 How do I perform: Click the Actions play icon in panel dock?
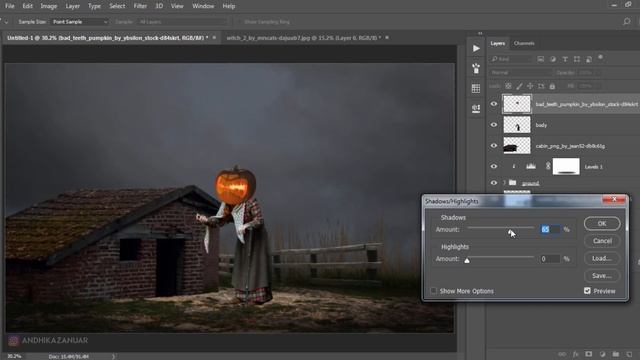coord(476,48)
